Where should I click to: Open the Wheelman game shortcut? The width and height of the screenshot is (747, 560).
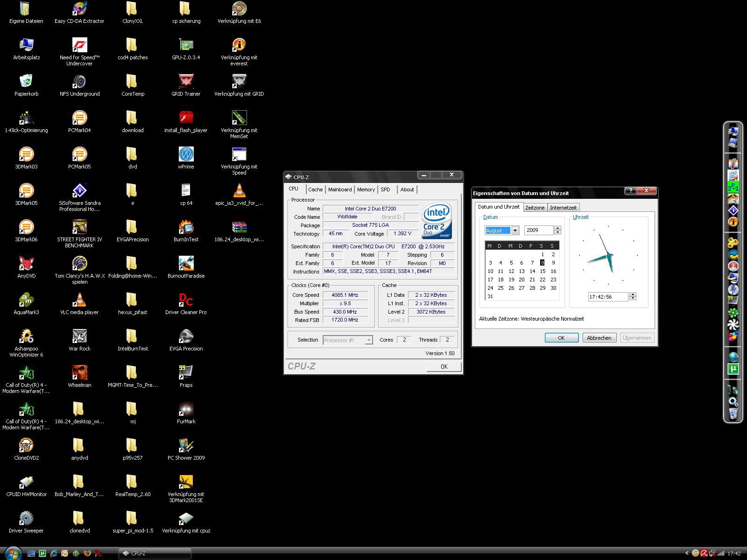(79, 377)
